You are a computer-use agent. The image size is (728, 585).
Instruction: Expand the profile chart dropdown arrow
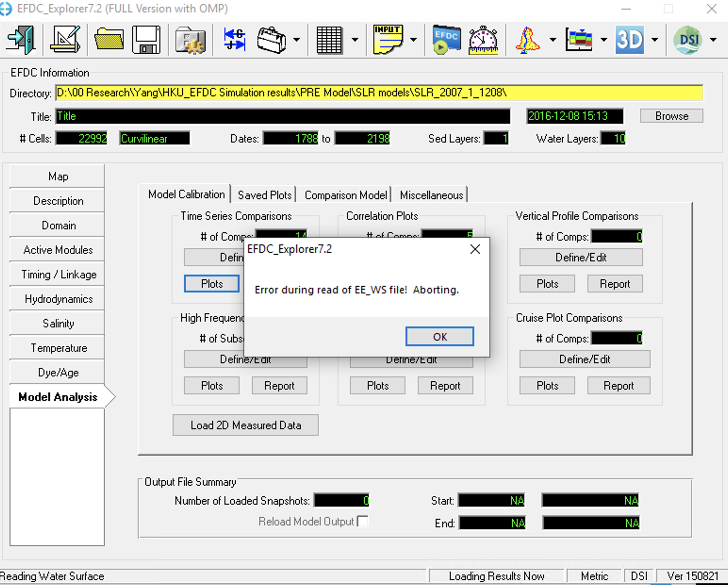coord(604,40)
